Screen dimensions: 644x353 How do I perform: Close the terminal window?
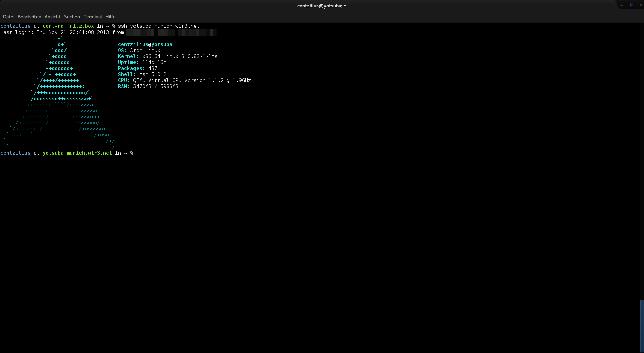tap(641, 5)
